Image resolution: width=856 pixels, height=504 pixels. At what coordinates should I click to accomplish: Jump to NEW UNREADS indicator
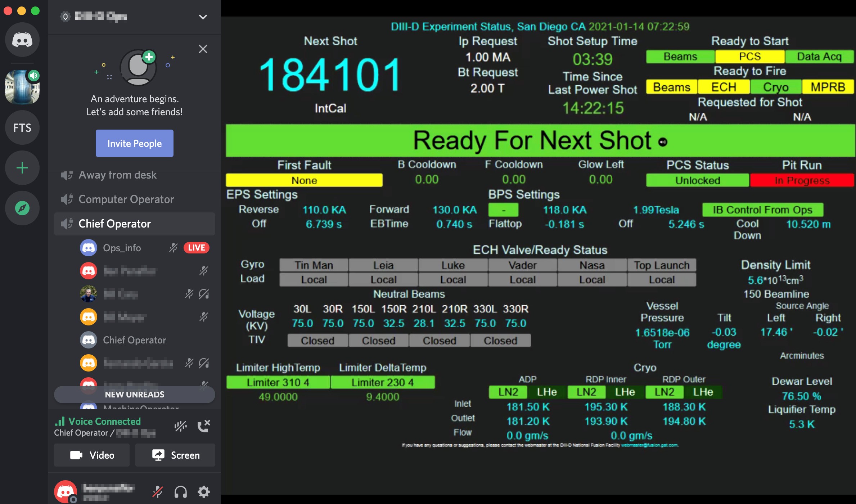tap(134, 395)
